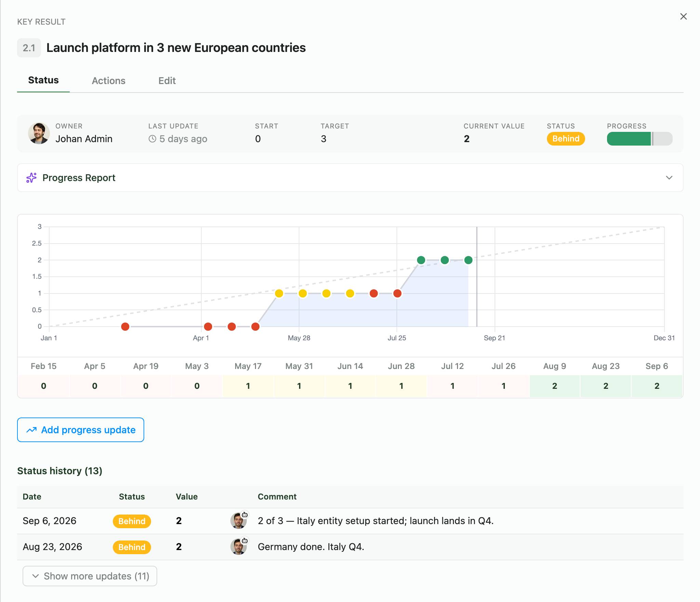Click the clock icon by last update

point(152,139)
